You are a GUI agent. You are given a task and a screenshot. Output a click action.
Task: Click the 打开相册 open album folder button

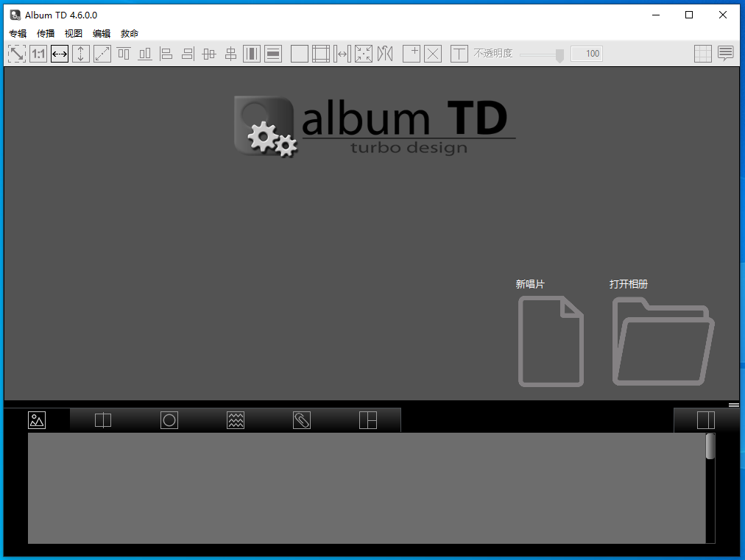pos(663,340)
